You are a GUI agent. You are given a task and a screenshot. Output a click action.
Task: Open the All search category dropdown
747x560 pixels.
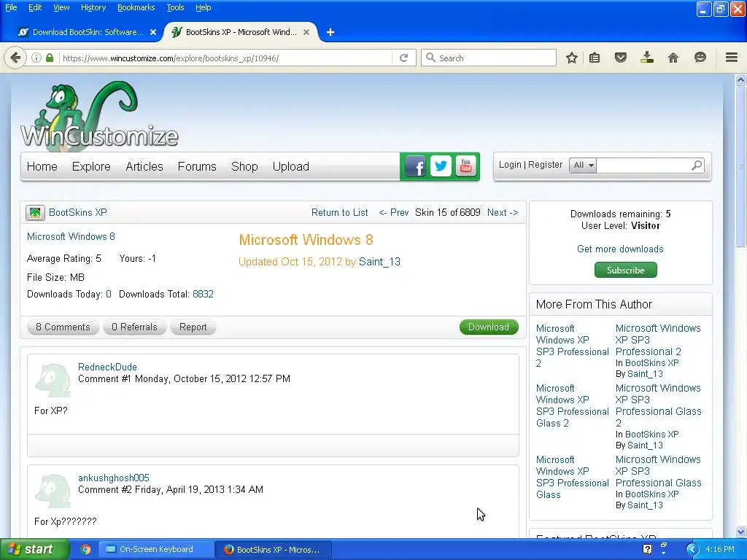pyautogui.click(x=583, y=166)
